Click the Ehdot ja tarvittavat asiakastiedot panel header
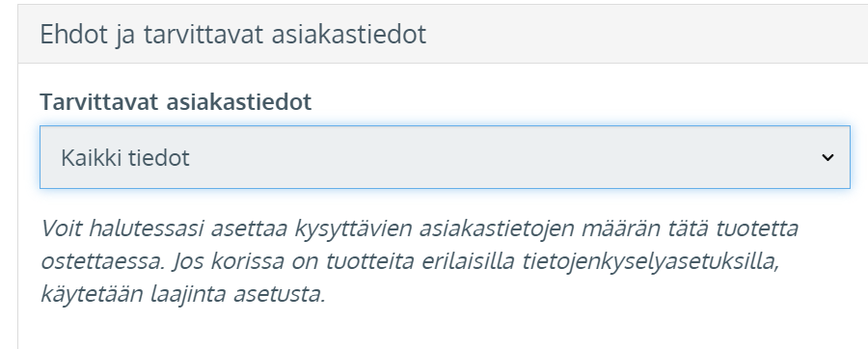This screenshot has height=349, width=868. pos(443,34)
